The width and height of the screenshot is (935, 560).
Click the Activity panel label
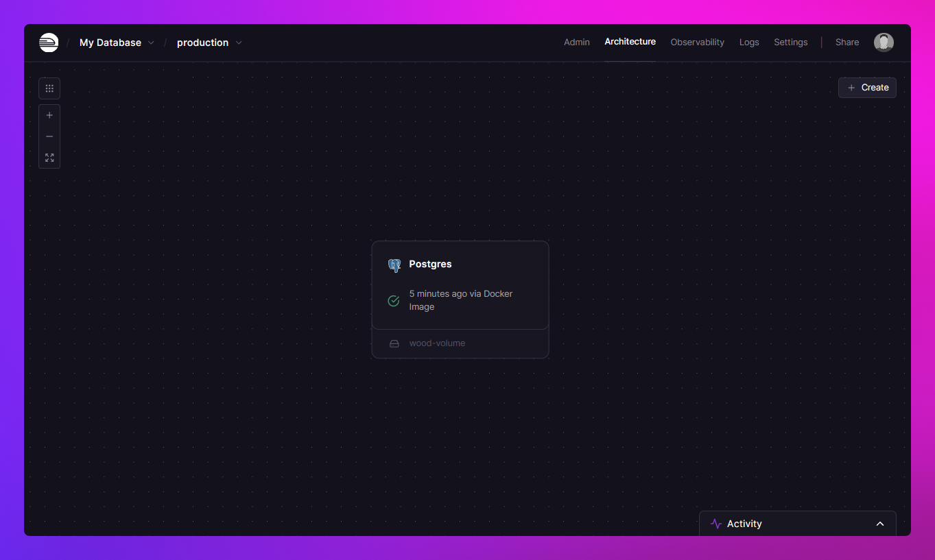point(744,524)
